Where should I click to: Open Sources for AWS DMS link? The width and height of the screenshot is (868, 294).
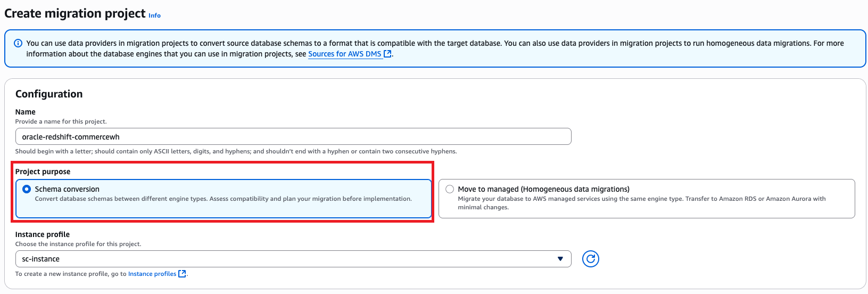344,54
